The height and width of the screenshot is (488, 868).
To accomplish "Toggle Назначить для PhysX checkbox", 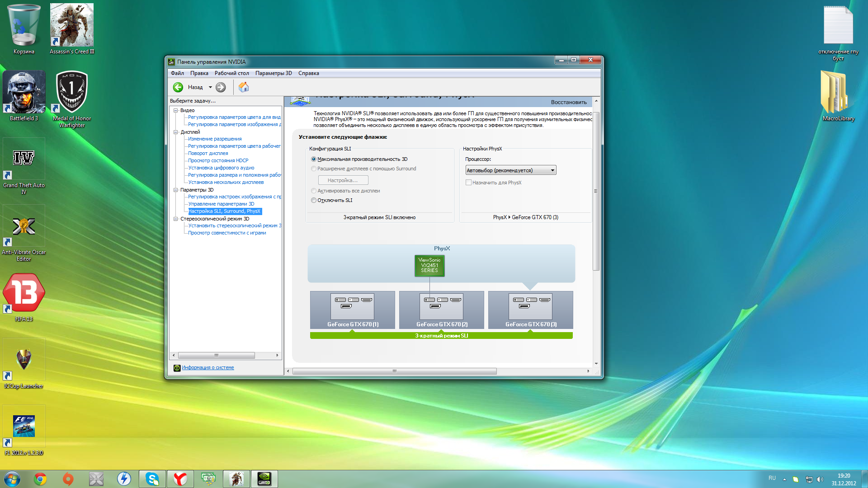I will click(468, 183).
